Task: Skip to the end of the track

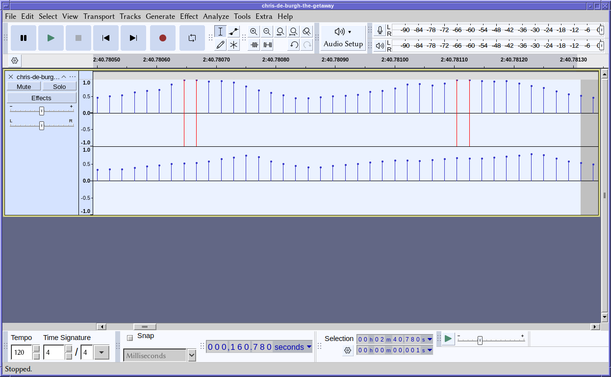Action: coord(133,38)
